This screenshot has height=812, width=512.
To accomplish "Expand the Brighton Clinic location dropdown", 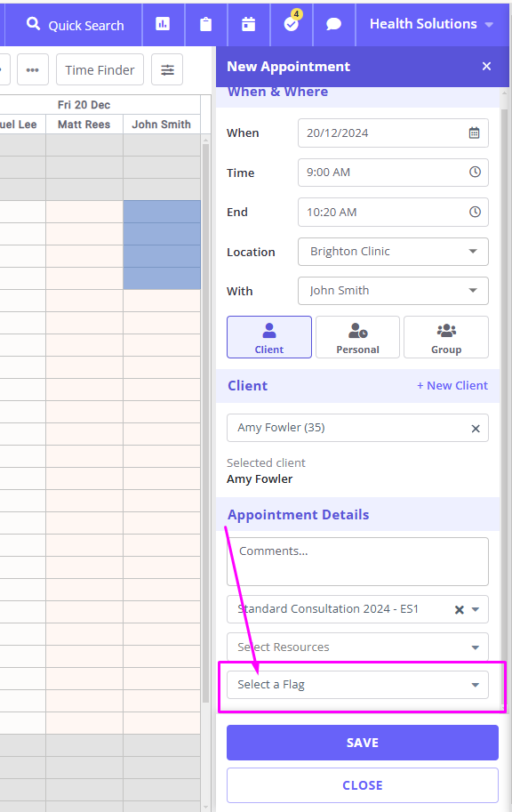I will [393, 252].
